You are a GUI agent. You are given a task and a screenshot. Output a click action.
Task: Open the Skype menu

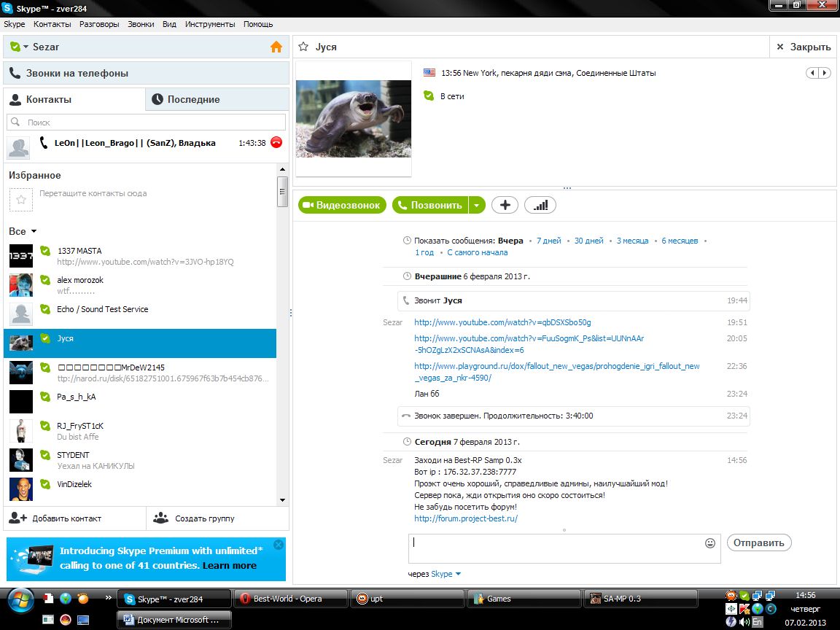15,24
